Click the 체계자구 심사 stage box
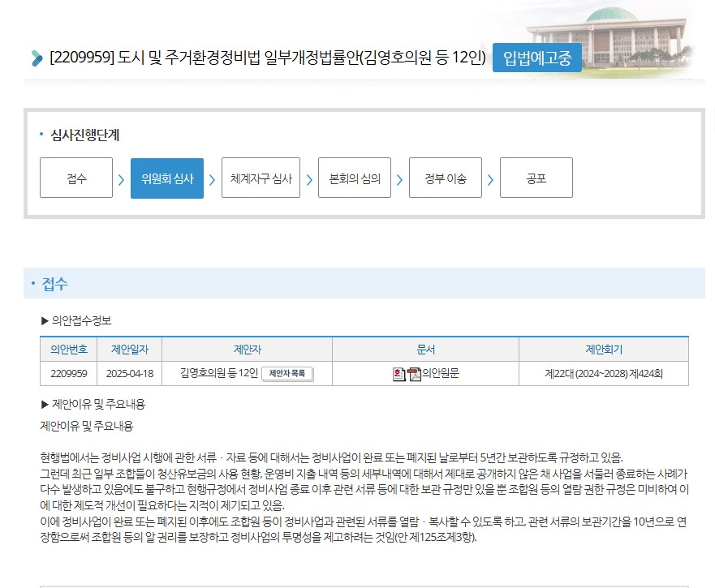The height and width of the screenshot is (588, 715). (x=261, y=178)
